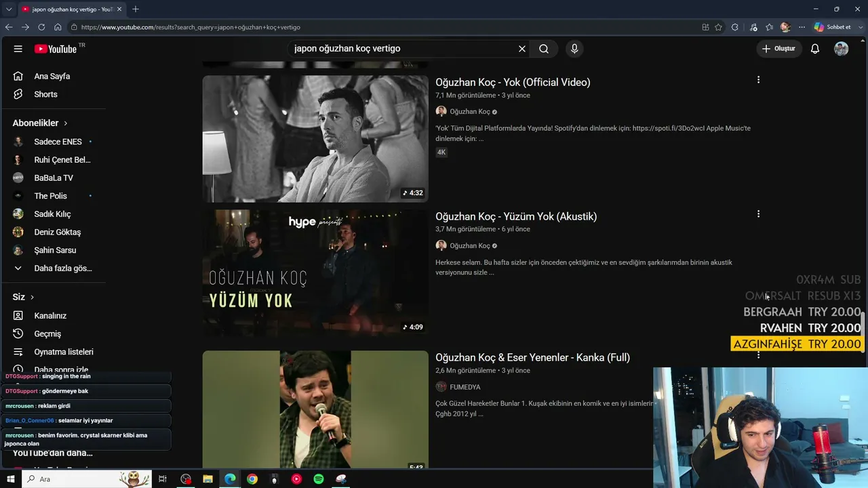Open The Polis subscription channel
This screenshot has width=868, height=488.
[53, 196]
